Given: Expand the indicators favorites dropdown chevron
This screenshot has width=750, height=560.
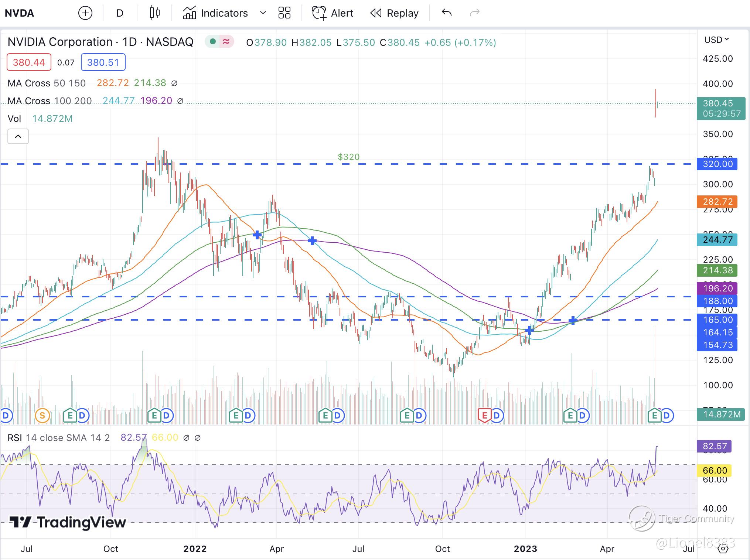Looking at the screenshot, I should [x=263, y=13].
